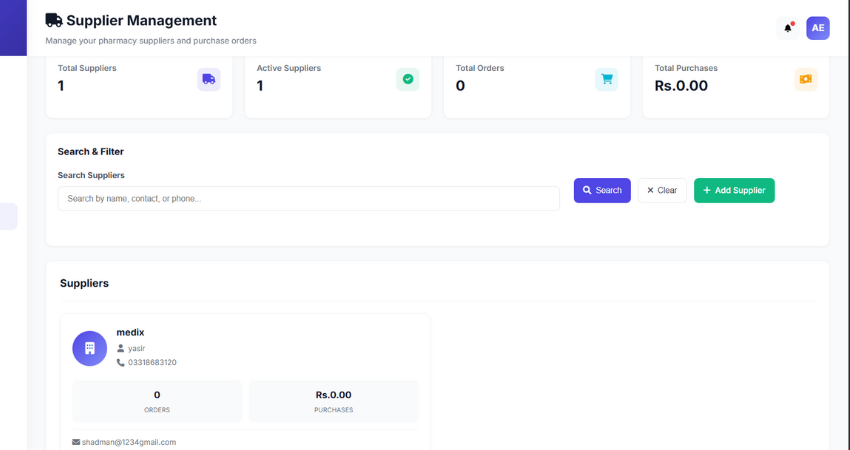850x450 pixels.
Task: Click the Orders count box for medix
Action: 157,400
